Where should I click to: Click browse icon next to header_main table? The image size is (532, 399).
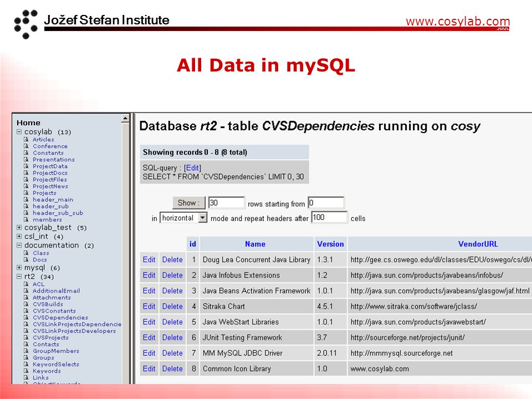(26, 199)
